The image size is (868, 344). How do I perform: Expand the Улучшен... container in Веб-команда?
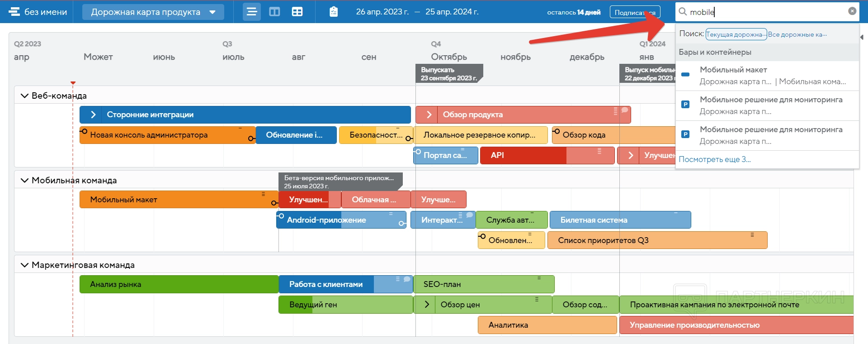(631, 155)
